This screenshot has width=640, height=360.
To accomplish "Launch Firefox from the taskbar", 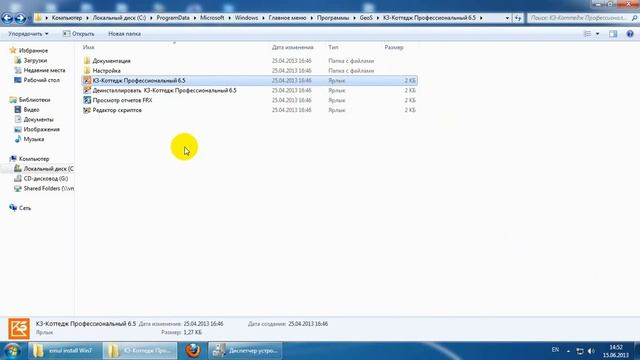I will (193, 351).
